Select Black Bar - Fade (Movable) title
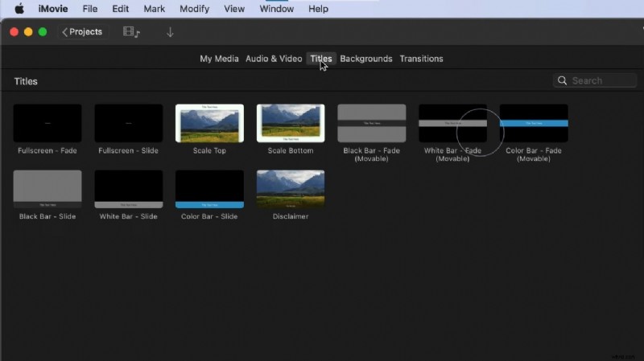Image resolution: width=644 pixels, height=361 pixels. pos(372,123)
